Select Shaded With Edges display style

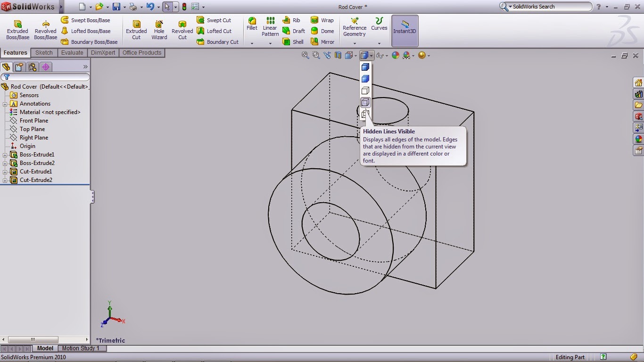click(365, 67)
